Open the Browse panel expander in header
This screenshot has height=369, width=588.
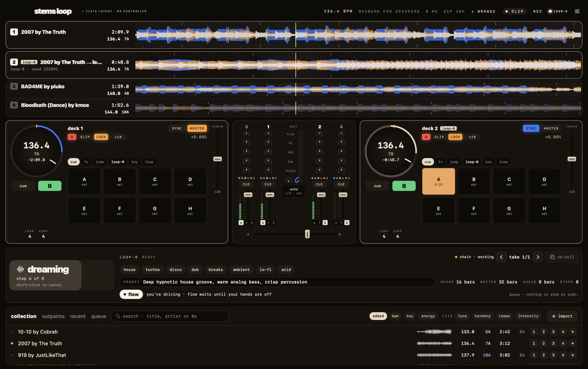pos(483,11)
